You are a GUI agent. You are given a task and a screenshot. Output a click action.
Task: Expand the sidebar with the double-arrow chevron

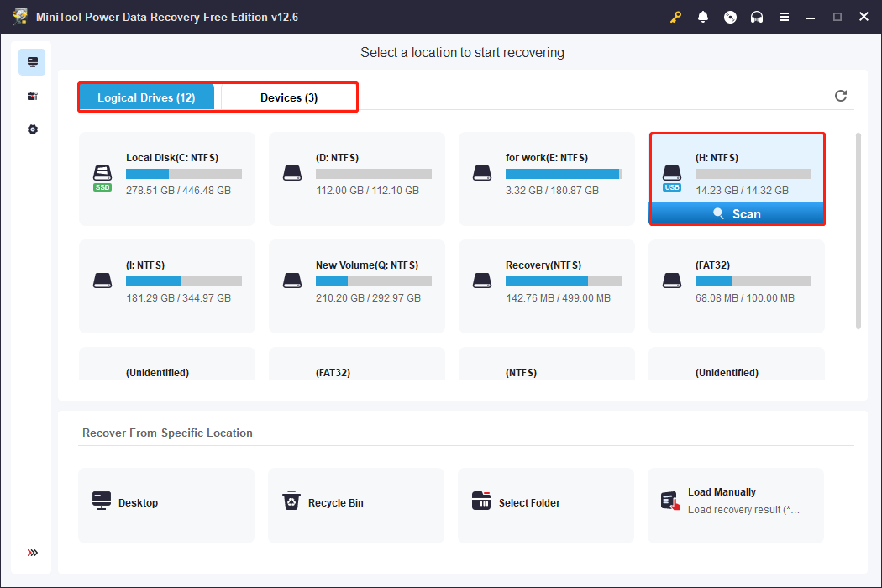click(x=31, y=553)
